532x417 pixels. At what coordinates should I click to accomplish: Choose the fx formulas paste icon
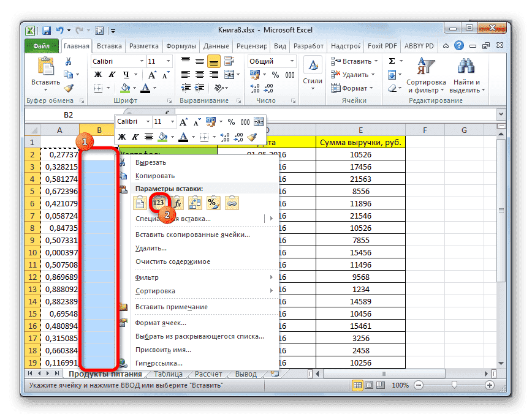coord(177,203)
